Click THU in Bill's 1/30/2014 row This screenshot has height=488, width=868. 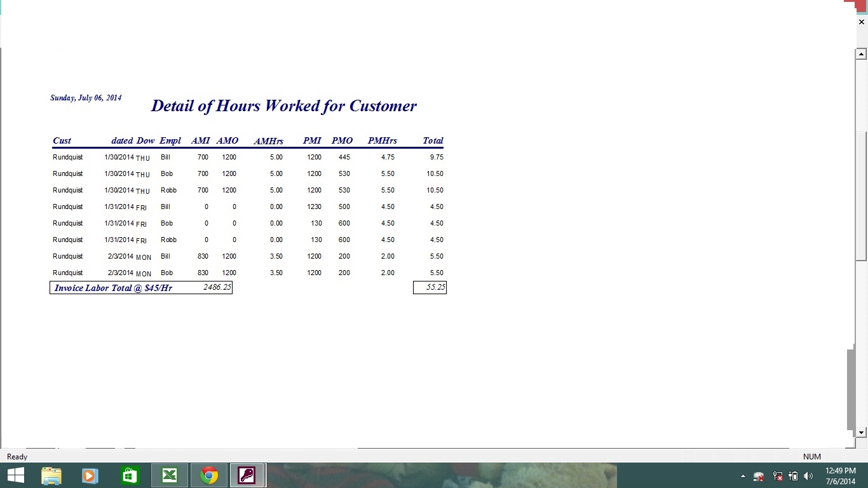click(143, 159)
